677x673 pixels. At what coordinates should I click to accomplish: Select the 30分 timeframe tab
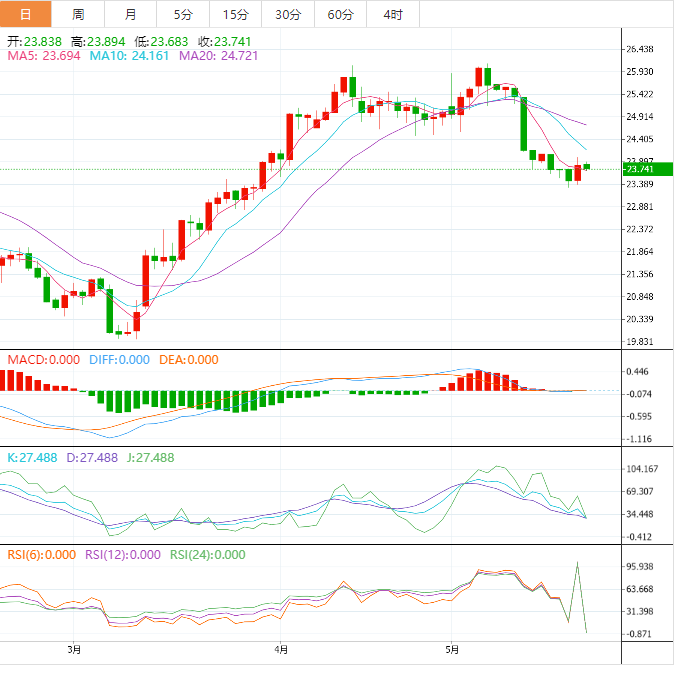288,14
